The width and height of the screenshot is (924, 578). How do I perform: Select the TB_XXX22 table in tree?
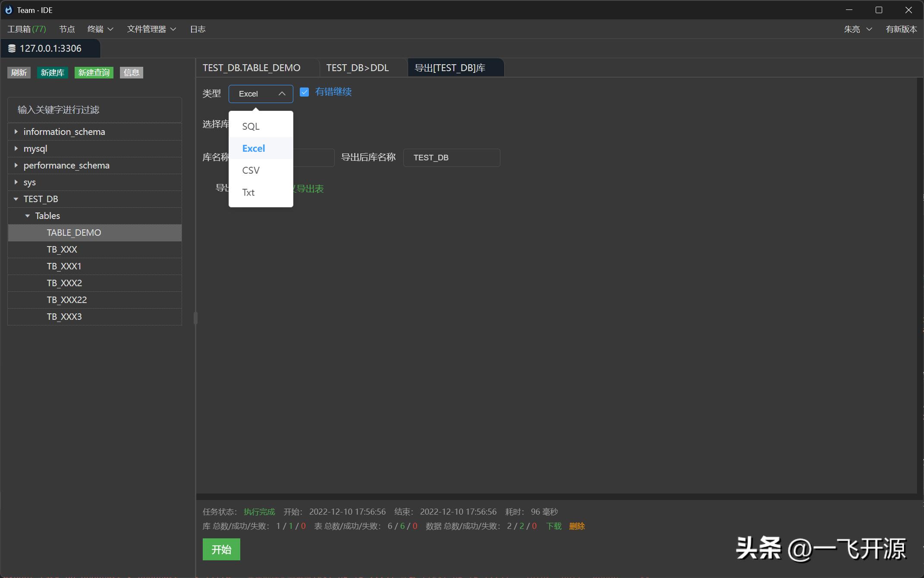point(67,300)
